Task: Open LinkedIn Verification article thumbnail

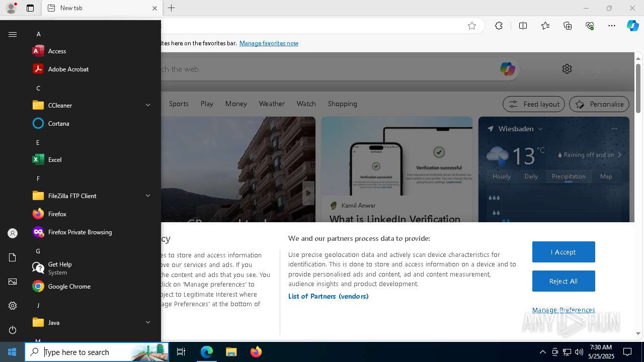Action: coord(397,156)
